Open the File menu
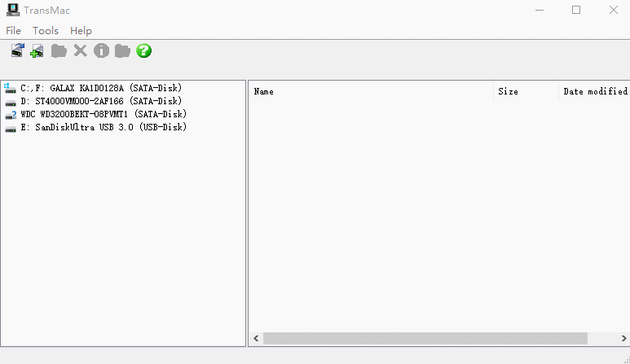Viewport: 630px width, 364px height. click(x=13, y=31)
